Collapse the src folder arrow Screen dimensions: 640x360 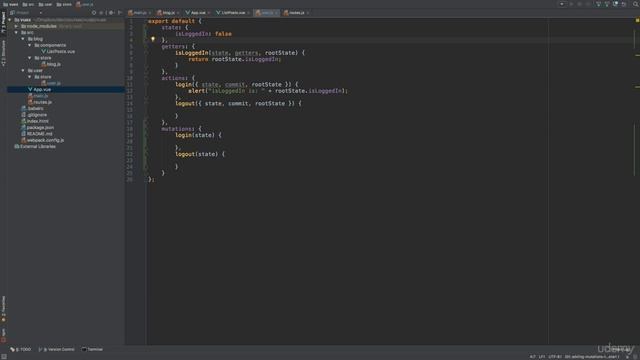[x=16, y=33]
